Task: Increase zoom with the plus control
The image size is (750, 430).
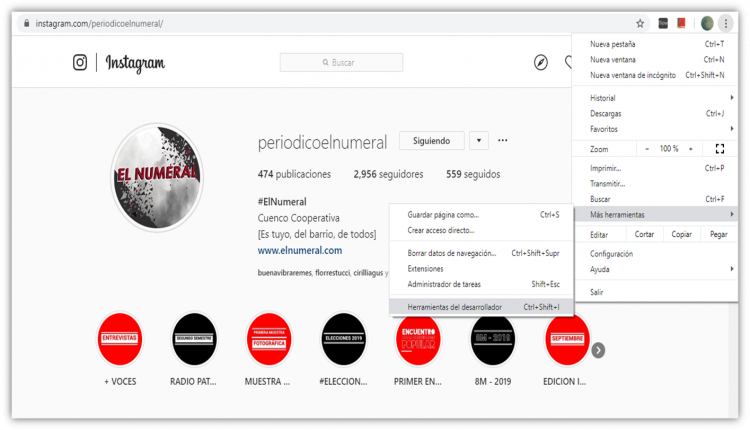Action: click(x=691, y=149)
